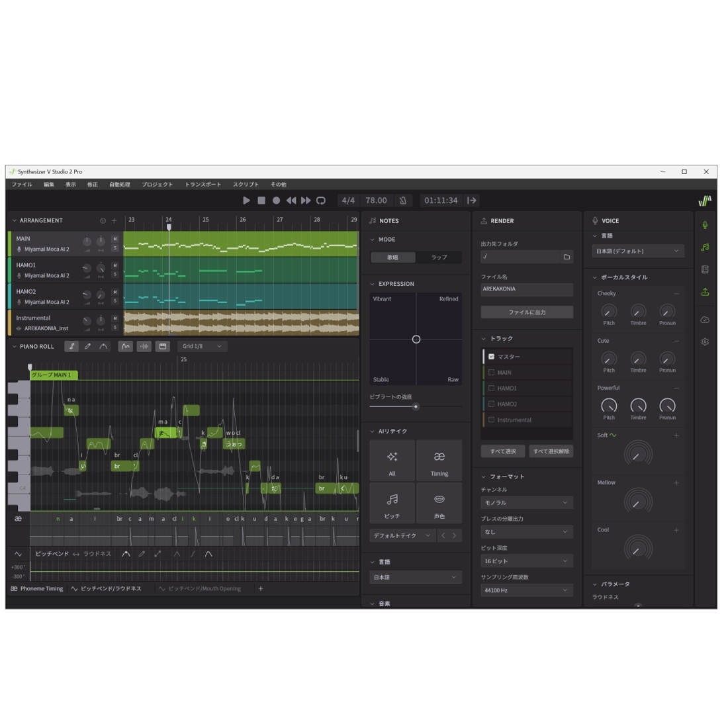Start playback with the Play button
Screen dimensions: 728x728
(x=247, y=201)
